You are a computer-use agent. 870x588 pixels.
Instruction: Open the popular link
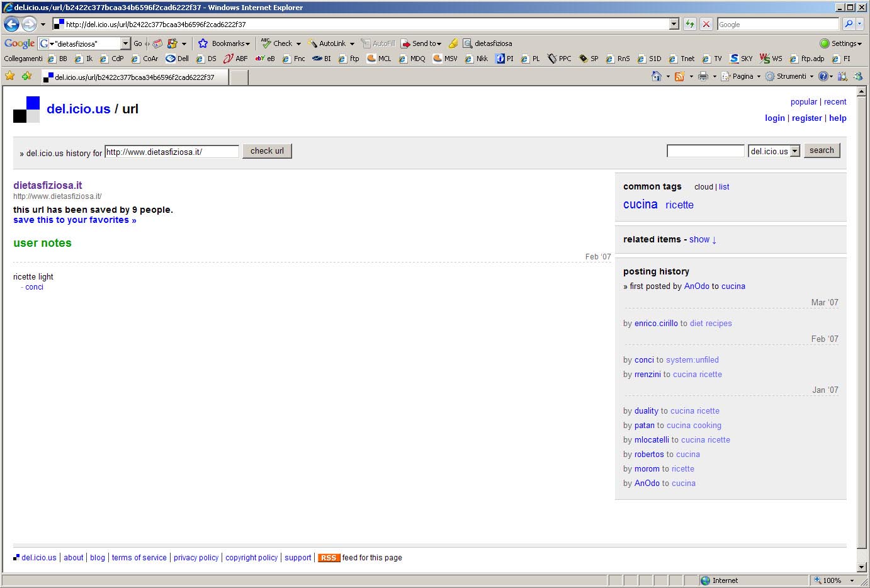[x=804, y=102]
